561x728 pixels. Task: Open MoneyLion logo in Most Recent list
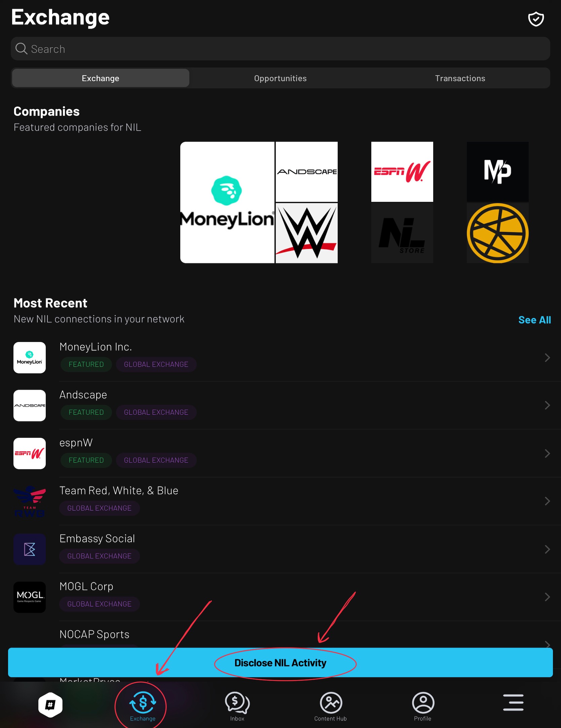[30, 357]
